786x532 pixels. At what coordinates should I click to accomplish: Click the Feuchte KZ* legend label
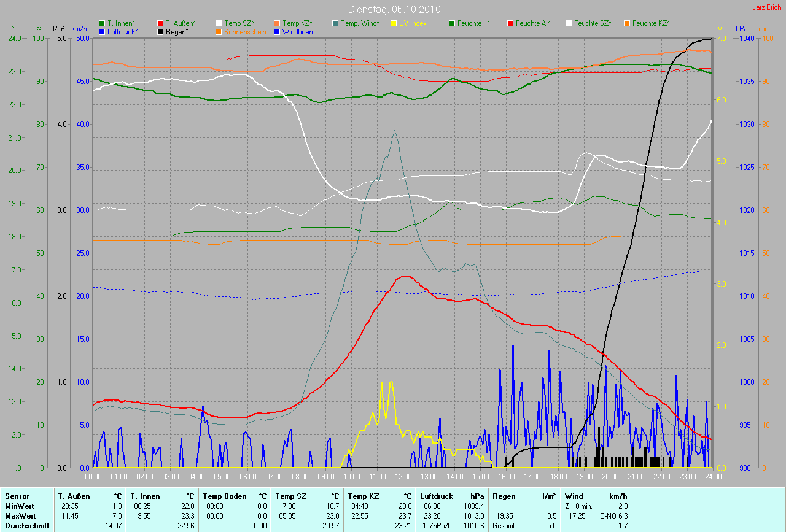tap(650, 23)
